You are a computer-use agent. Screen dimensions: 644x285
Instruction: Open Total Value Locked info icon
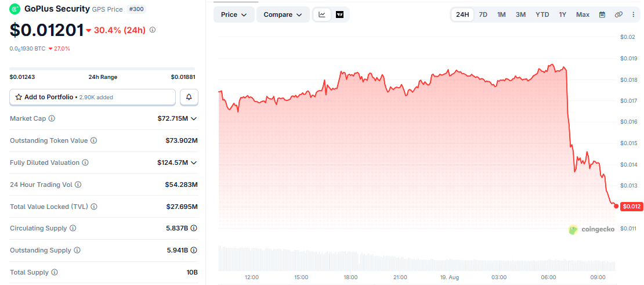(94, 207)
